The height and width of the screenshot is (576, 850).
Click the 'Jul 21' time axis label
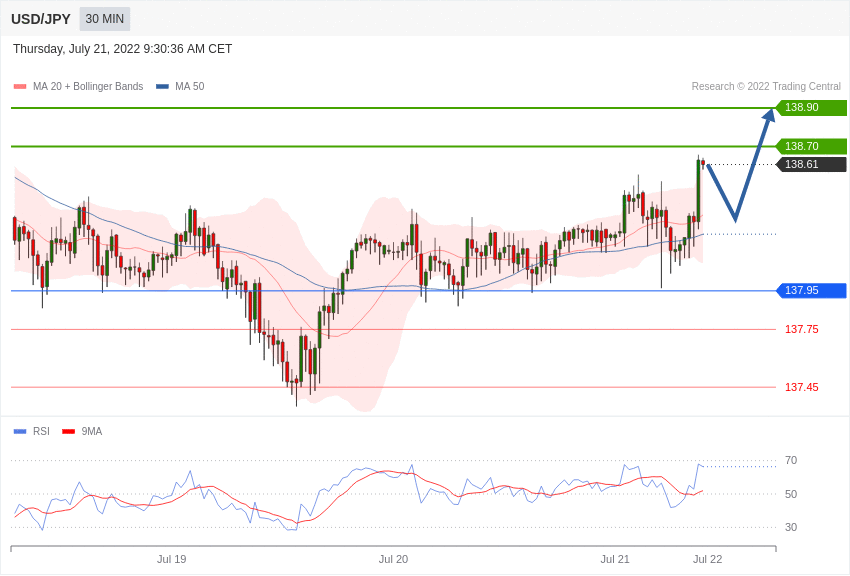615,559
